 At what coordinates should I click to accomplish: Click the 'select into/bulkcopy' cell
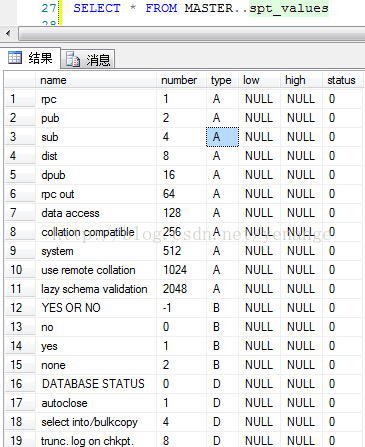(x=96, y=422)
